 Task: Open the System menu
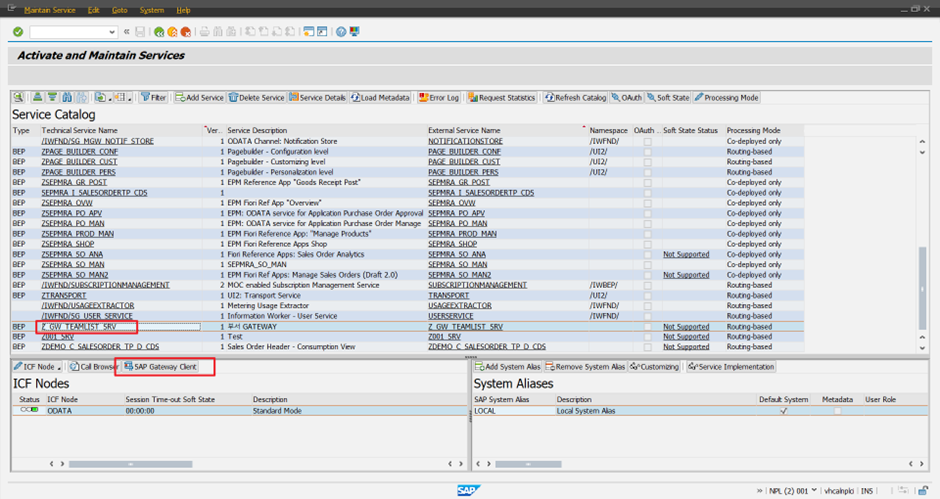152,10
